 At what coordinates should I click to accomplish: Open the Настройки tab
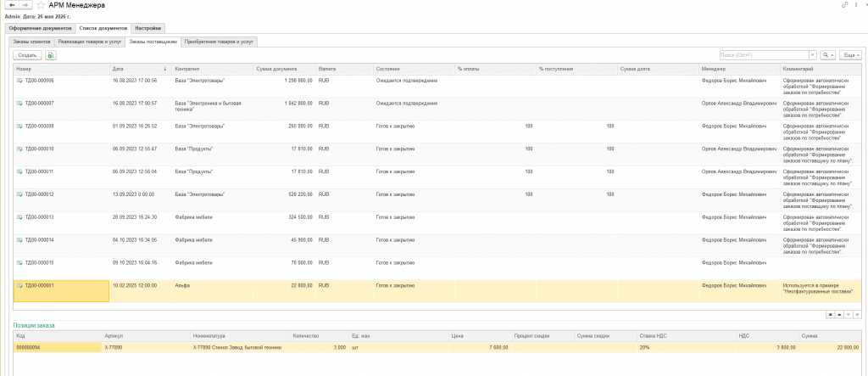click(x=148, y=28)
